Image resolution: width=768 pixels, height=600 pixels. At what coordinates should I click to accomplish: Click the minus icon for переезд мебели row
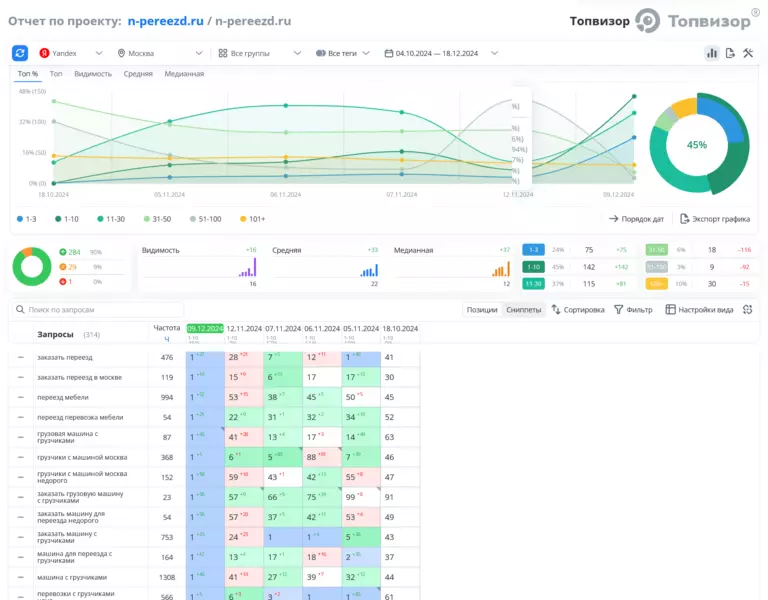pyautogui.click(x=21, y=397)
